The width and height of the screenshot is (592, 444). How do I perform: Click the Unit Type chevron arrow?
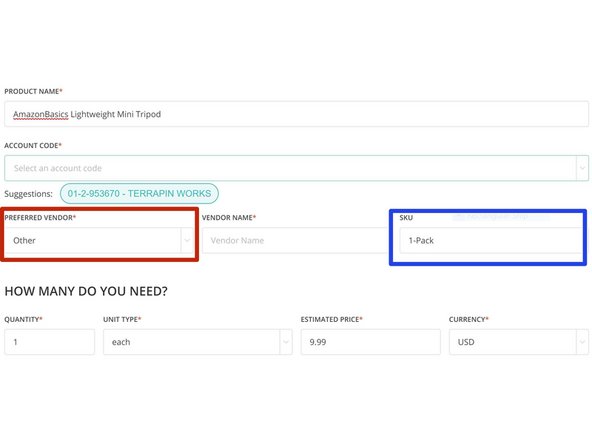286,342
